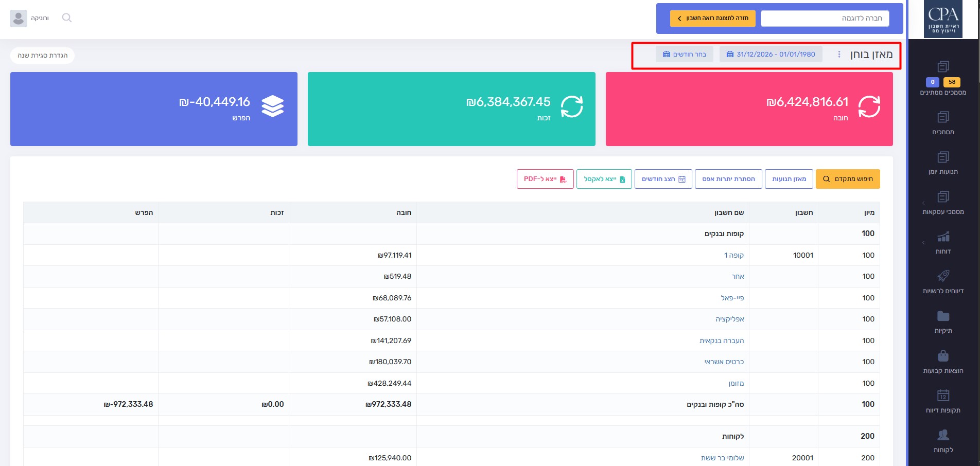Toggle הצג חודשים view
980x466 pixels.
pos(663,179)
